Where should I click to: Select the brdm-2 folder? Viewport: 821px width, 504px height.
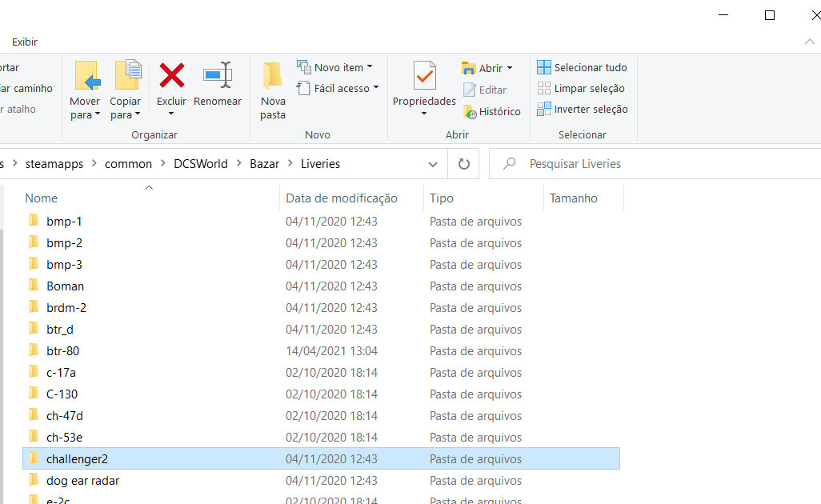click(66, 308)
